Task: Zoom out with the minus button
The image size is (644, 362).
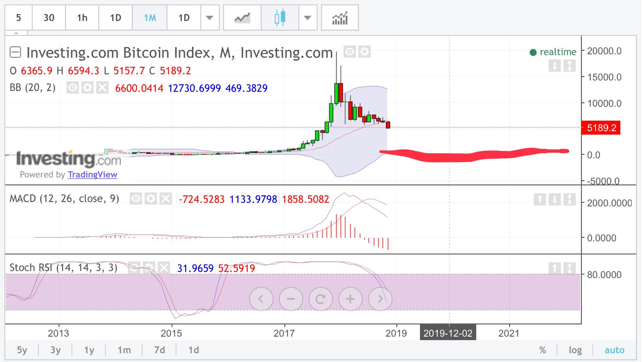Action: 291,299
